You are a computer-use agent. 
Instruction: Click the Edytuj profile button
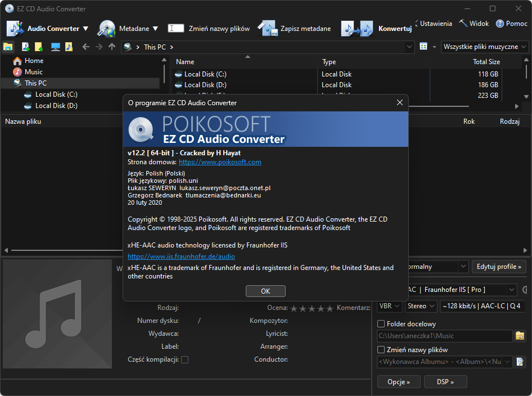coord(499,267)
